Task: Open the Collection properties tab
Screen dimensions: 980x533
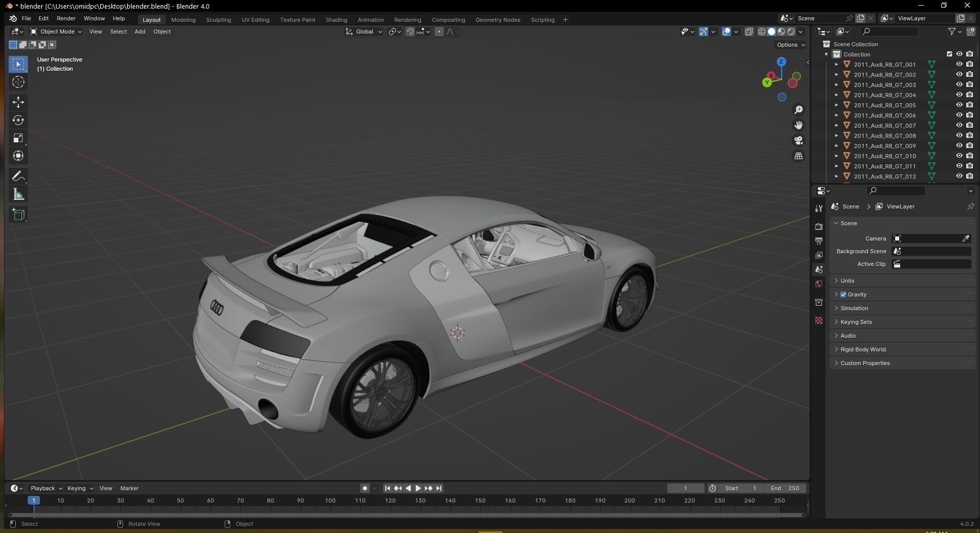Action: (819, 303)
